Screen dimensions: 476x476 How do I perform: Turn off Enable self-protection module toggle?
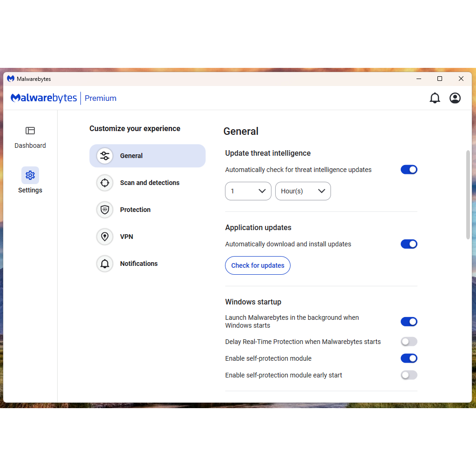click(409, 358)
